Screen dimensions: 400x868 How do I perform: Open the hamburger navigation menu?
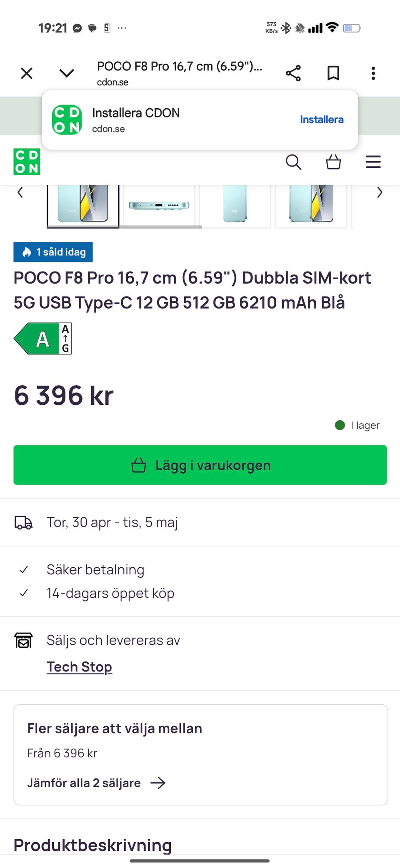pos(373,162)
